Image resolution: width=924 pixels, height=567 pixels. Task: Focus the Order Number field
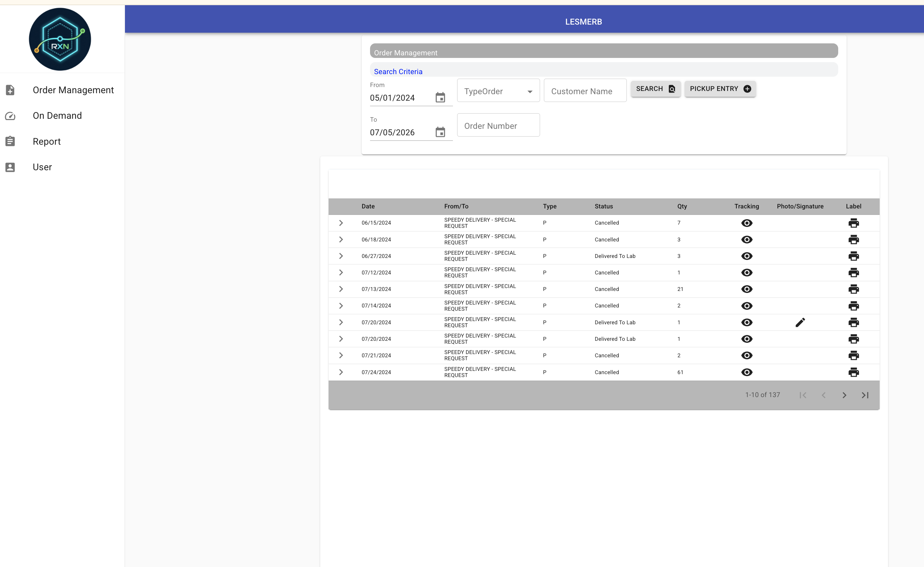click(498, 125)
